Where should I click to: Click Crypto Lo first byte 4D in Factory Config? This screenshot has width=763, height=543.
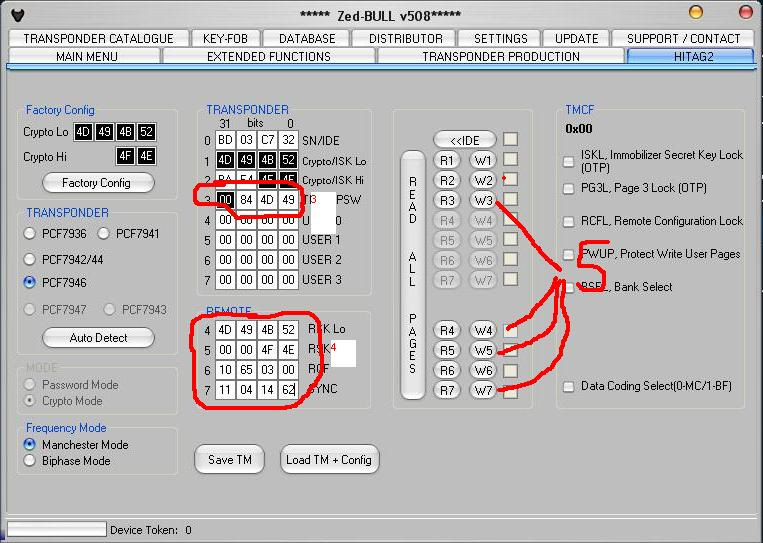point(83,132)
